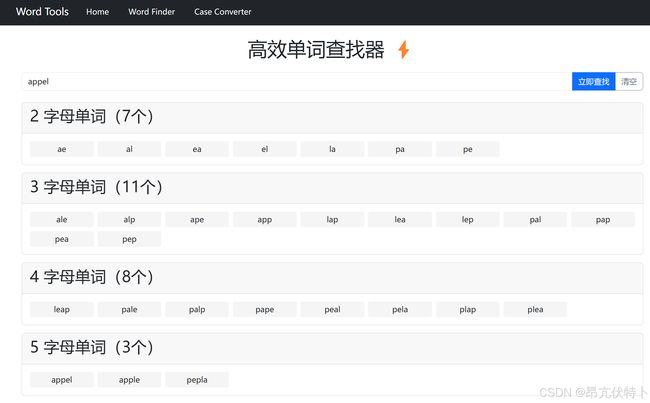Choose the three-letter word 'lap'
Screen dimensions: 650x403
tap(332, 219)
